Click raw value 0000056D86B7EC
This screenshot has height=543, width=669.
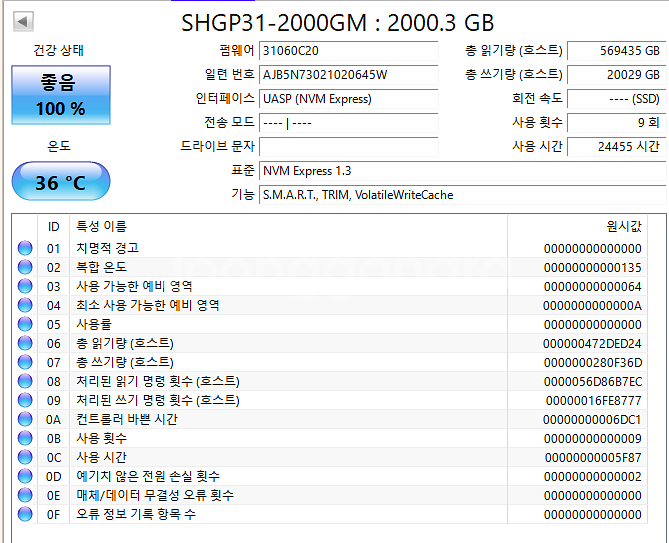point(593,381)
